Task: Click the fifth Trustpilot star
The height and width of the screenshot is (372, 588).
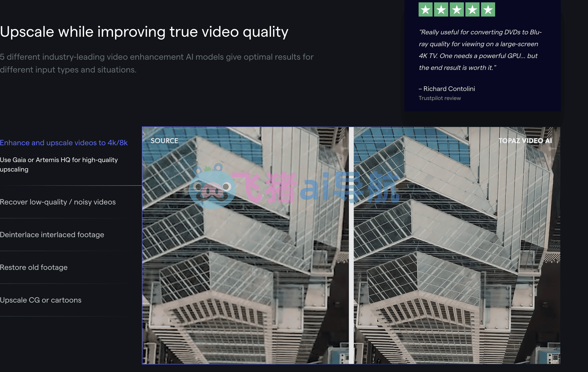Action: click(x=488, y=9)
